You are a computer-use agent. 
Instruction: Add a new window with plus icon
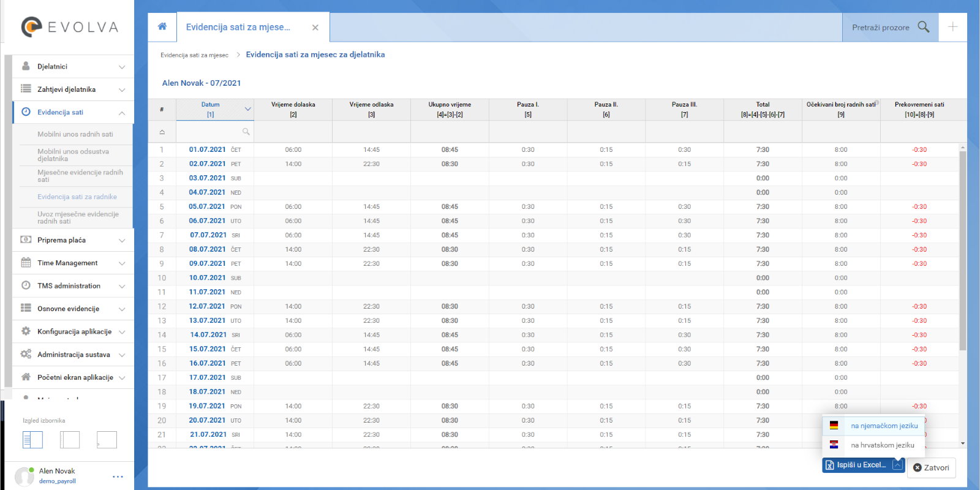click(953, 27)
